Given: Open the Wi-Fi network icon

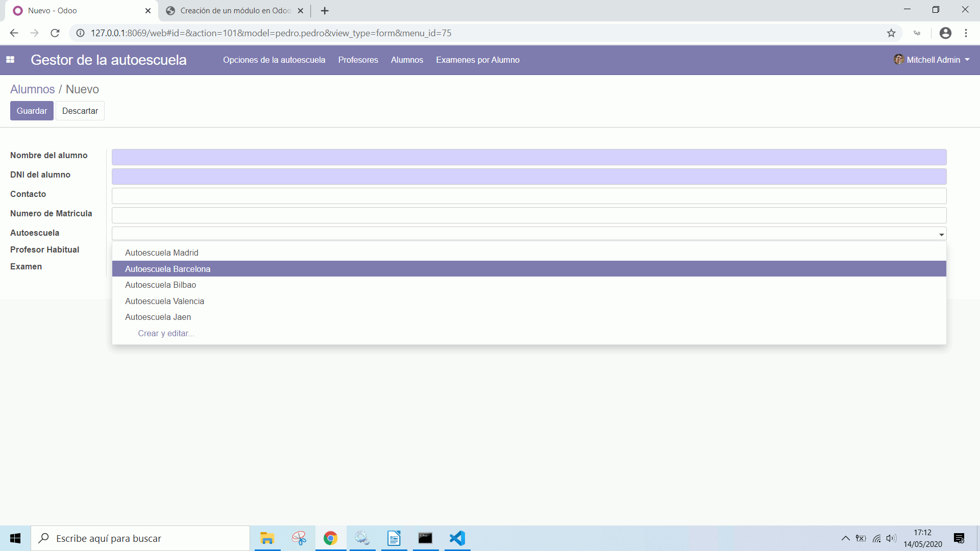Looking at the screenshot, I should coord(876,538).
